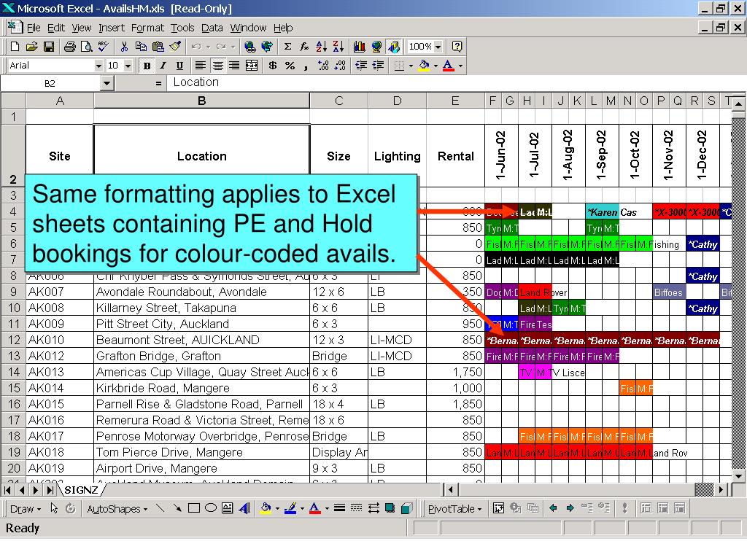Insert WordArt from the Drawing toolbar

(244, 508)
